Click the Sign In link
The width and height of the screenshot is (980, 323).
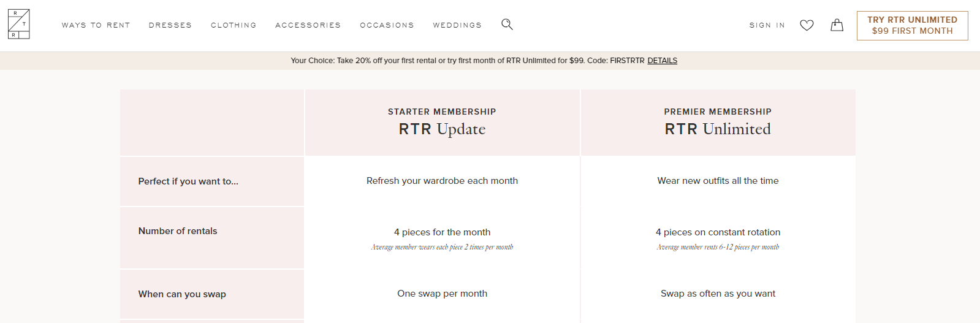pyautogui.click(x=767, y=25)
